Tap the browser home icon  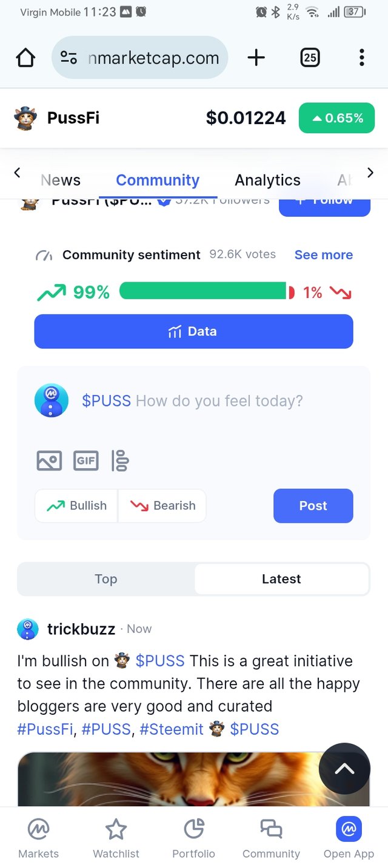25,58
